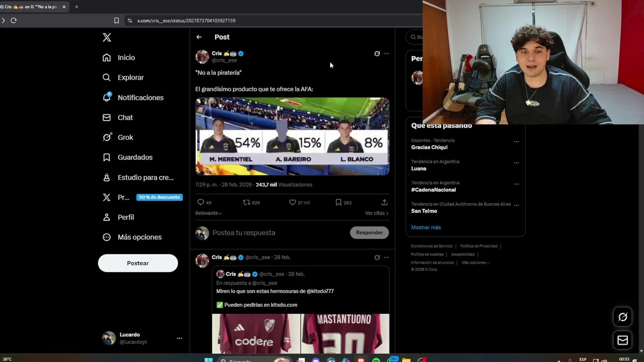644x362 pixels.
Task: Open Condiciones de Servicio link
Action: (x=432, y=246)
